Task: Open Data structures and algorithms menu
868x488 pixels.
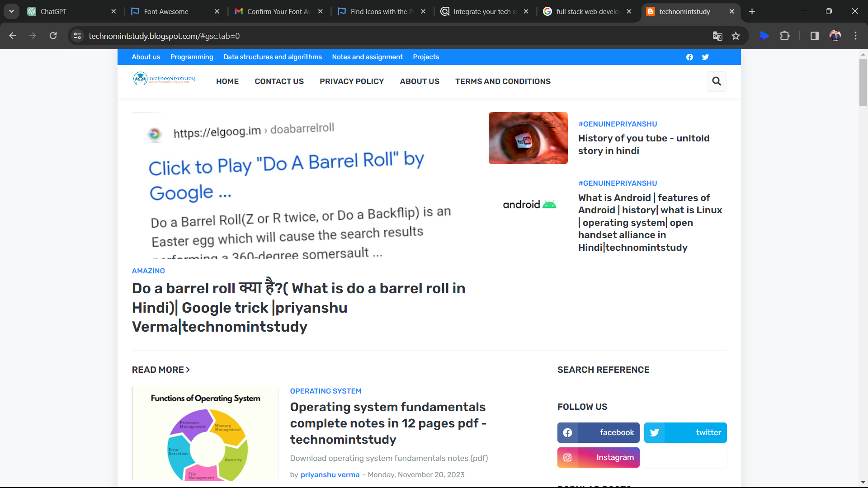Action: [x=273, y=57]
